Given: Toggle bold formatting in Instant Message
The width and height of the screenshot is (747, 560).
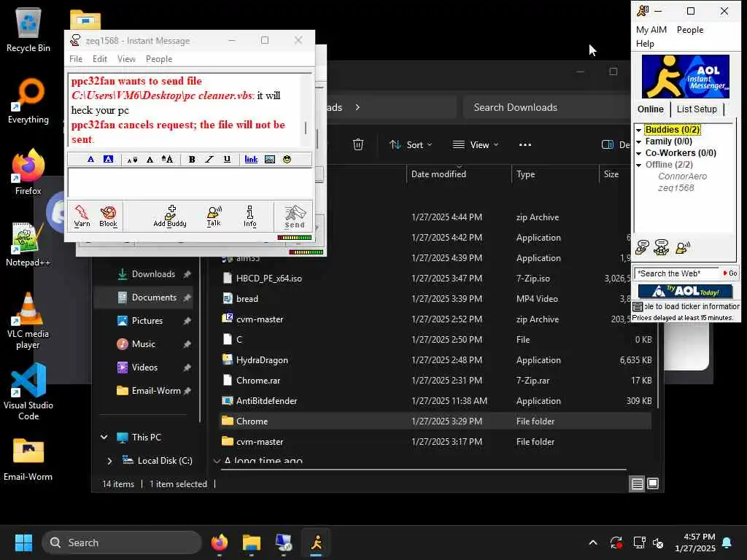Looking at the screenshot, I should 192,160.
